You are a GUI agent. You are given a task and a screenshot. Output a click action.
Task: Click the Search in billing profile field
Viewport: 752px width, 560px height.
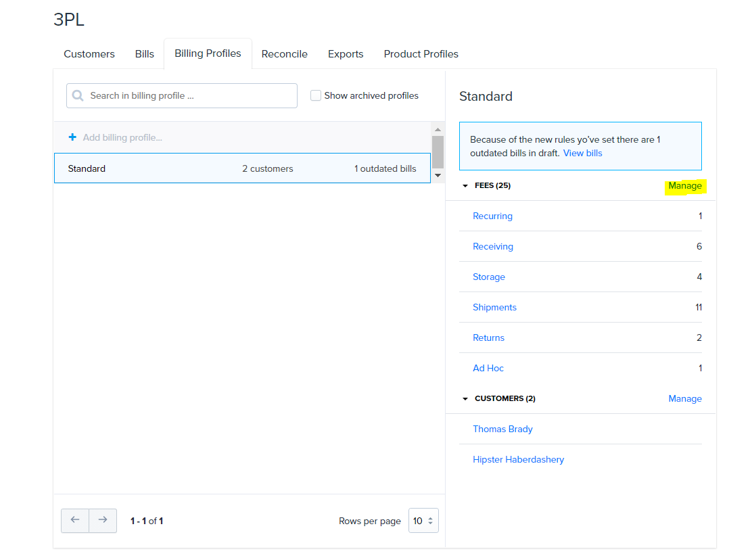point(189,95)
